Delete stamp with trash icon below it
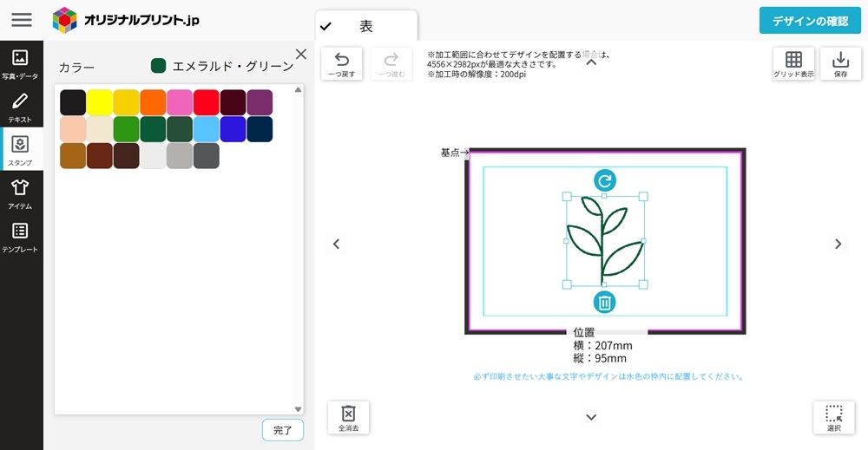868x450 pixels. [604, 303]
